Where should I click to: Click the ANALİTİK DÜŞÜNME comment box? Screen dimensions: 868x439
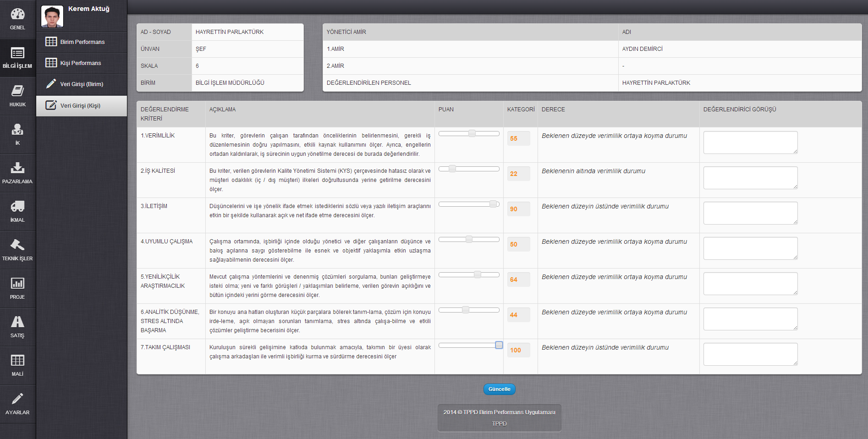coord(750,319)
